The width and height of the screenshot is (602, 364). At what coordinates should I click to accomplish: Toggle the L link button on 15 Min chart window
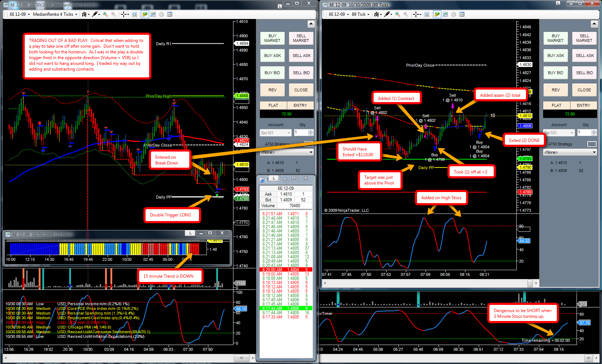point(190,233)
